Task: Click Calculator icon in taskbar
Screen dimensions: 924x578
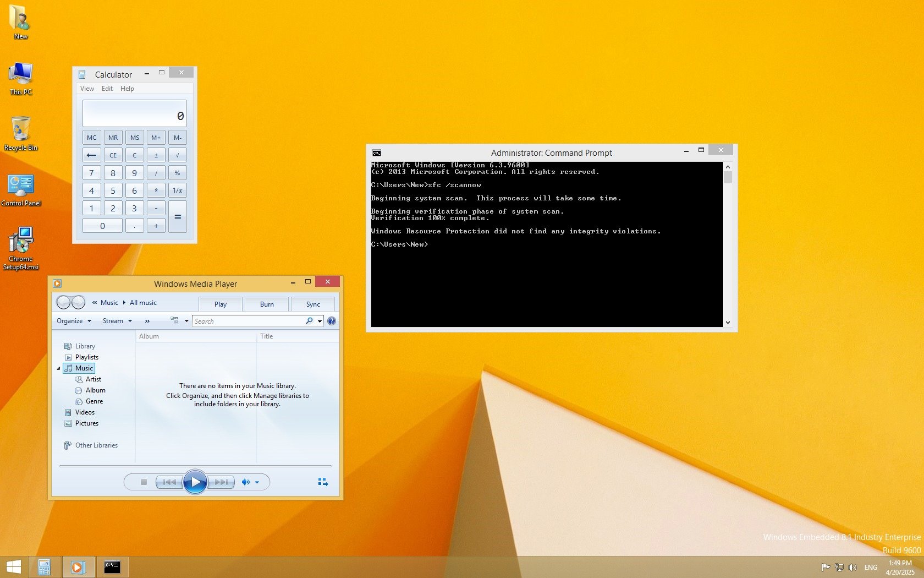Action: (44, 567)
